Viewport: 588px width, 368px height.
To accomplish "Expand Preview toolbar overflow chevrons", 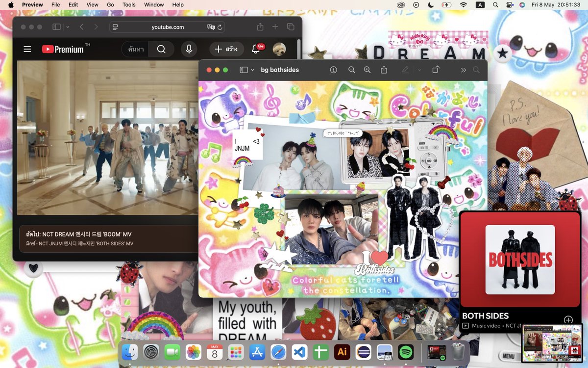I will coord(463,70).
